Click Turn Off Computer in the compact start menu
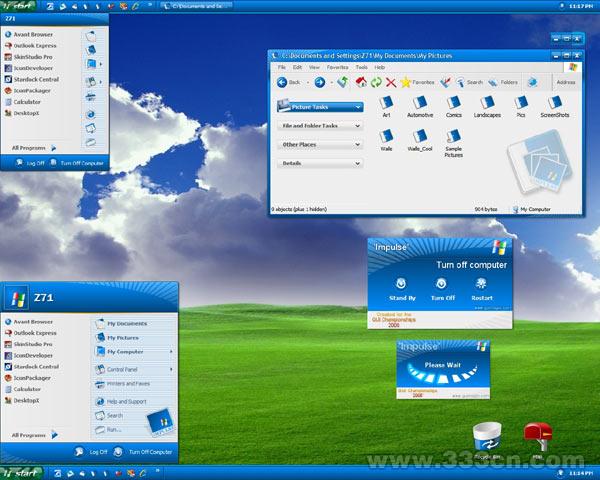Screen dimensions: 600x480 click(x=77, y=163)
